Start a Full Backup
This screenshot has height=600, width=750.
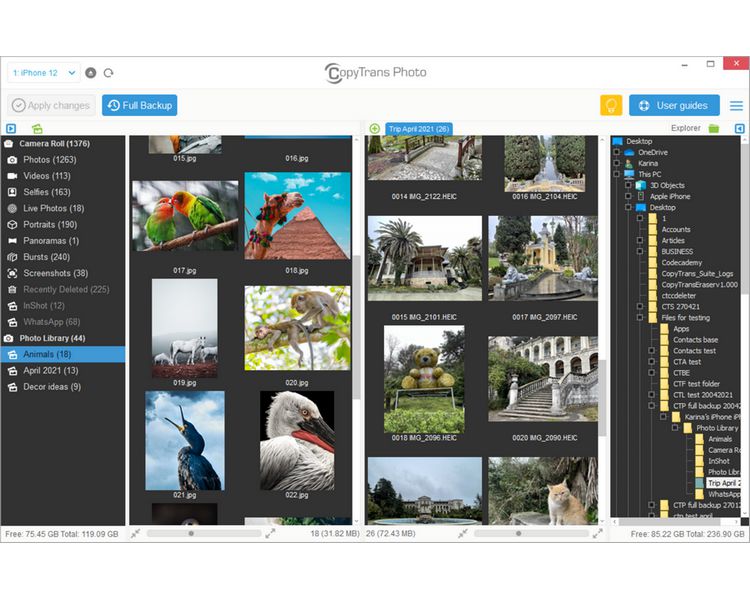click(139, 105)
